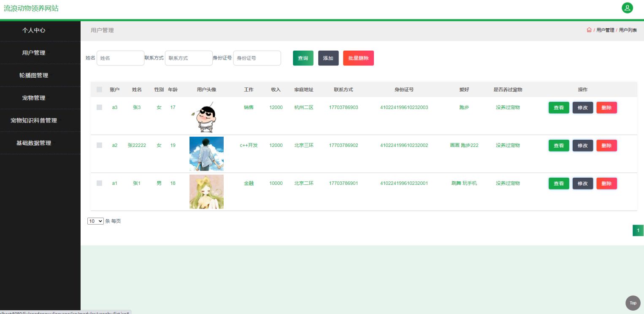Screen dimensions: 644x314
Task: Delete user 张3 row
Action: point(606,108)
